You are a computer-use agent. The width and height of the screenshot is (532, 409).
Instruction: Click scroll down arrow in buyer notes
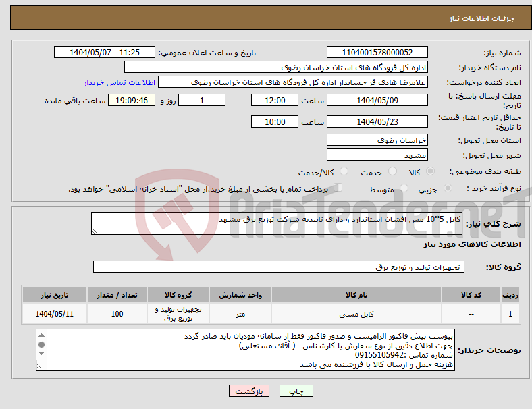pos(41,354)
